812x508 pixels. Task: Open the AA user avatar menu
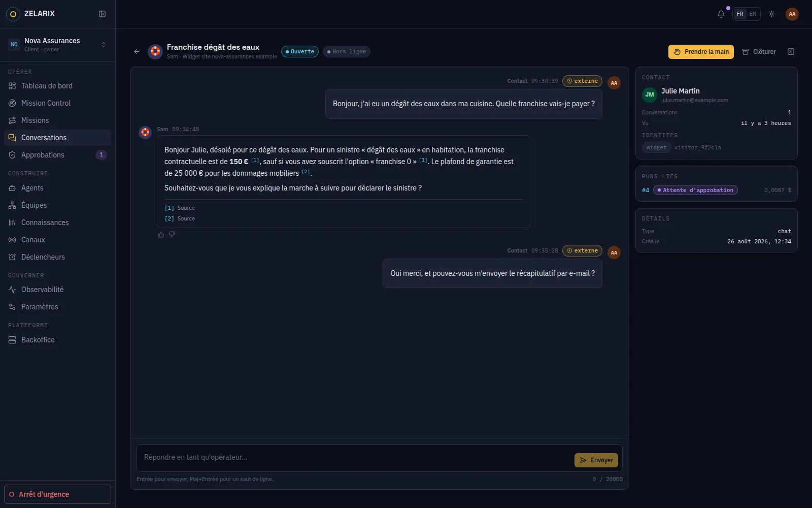792,14
